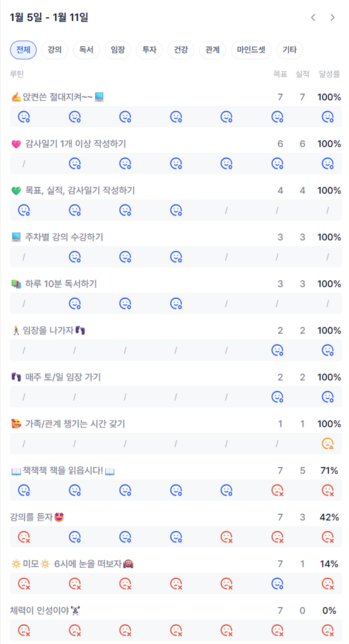
Task: Click laptop emoji beside 주차별 강의 수강하기
Action: tap(16, 237)
